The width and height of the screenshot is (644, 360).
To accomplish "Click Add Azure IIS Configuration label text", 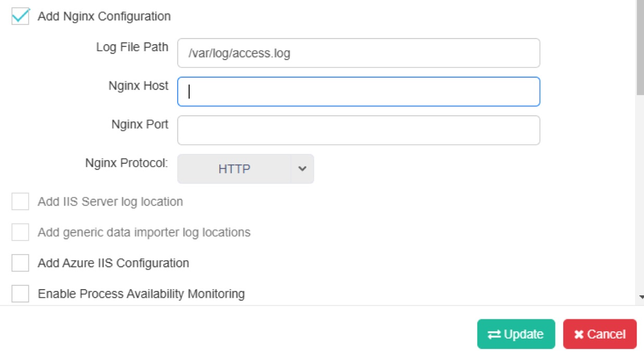I will coord(114,263).
